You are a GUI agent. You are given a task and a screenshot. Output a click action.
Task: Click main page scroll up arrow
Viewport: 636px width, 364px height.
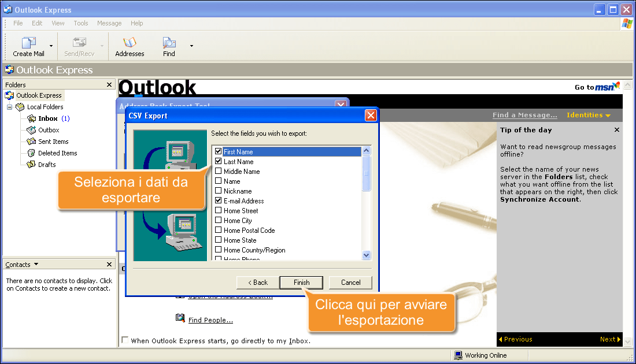pyautogui.click(x=627, y=85)
